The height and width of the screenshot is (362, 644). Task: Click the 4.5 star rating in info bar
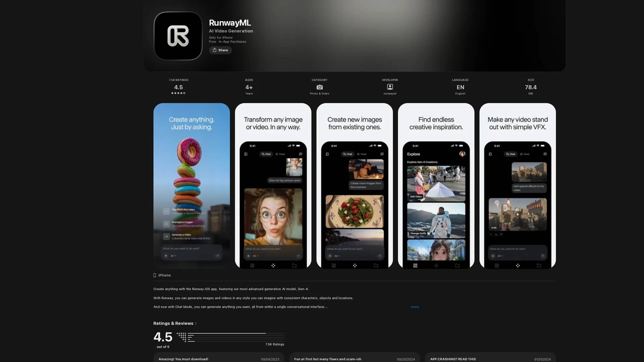click(178, 87)
